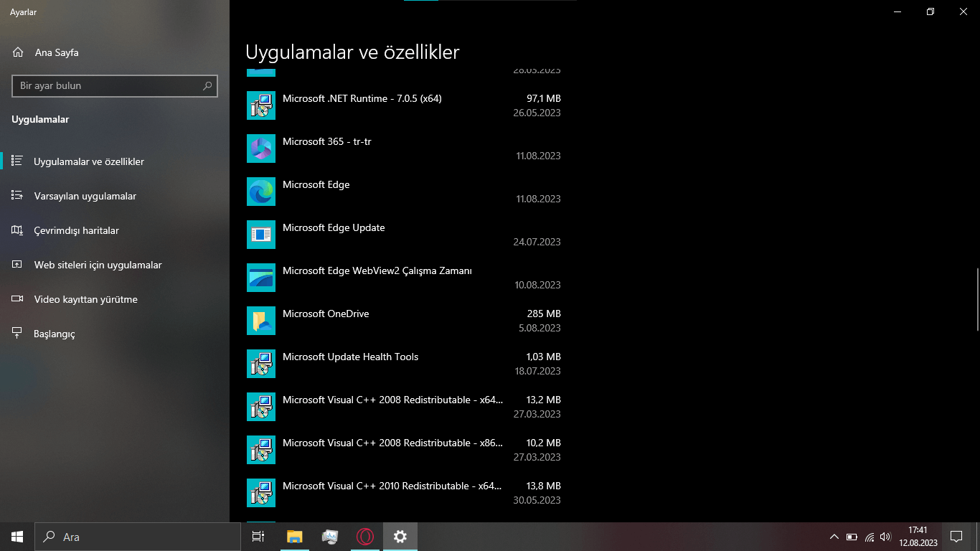Click the photo app taskbar icon
This screenshot has height=551, width=980.
330,537
